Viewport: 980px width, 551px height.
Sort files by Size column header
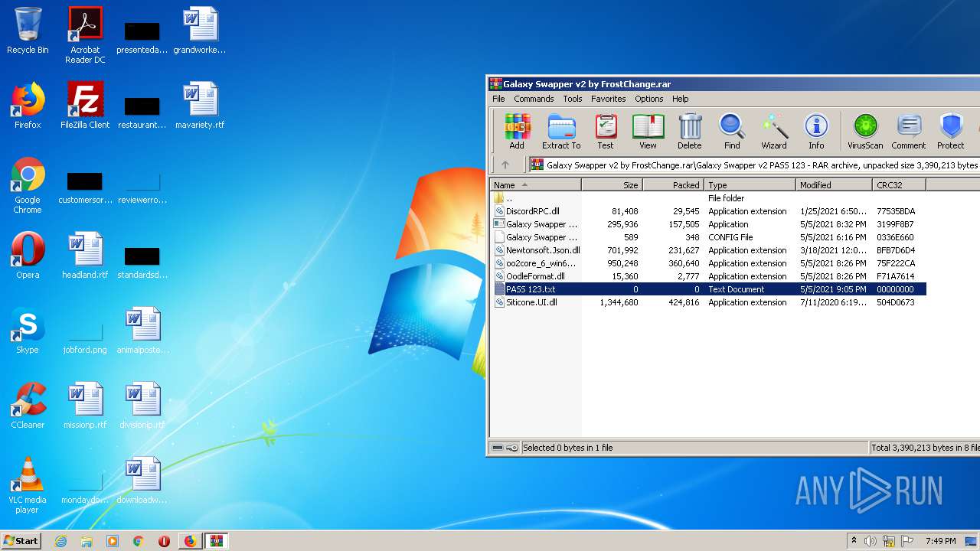click(612, 184)
